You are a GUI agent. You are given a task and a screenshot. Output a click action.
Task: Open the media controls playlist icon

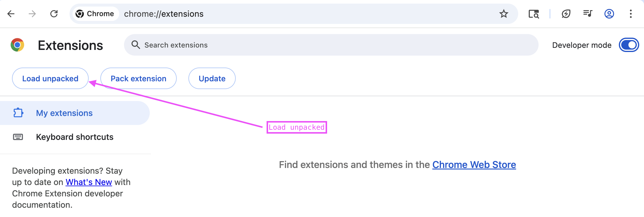click(588, 13)
